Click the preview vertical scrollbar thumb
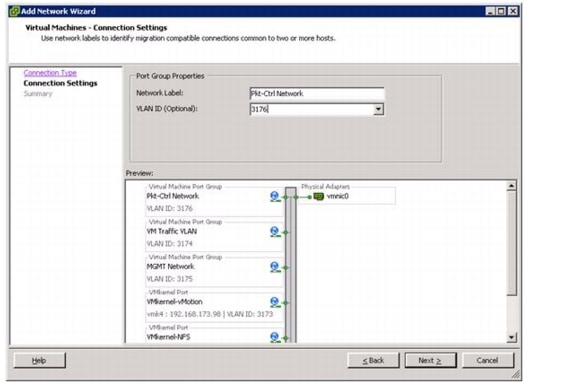This screenshot has width=576, height=384. (511, 243)
